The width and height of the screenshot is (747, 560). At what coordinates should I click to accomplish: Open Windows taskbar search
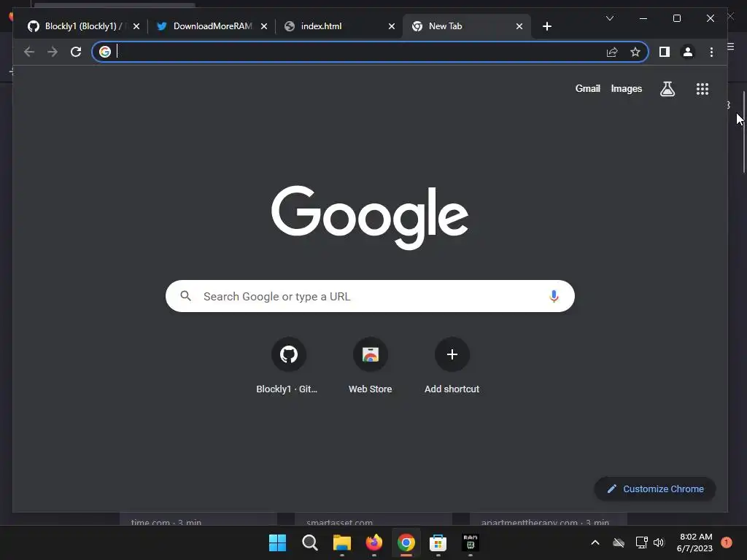point(309,542)
